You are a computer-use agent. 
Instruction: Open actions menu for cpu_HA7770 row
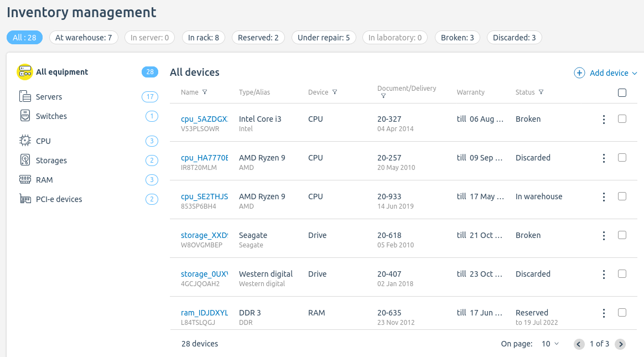[604, 158]
